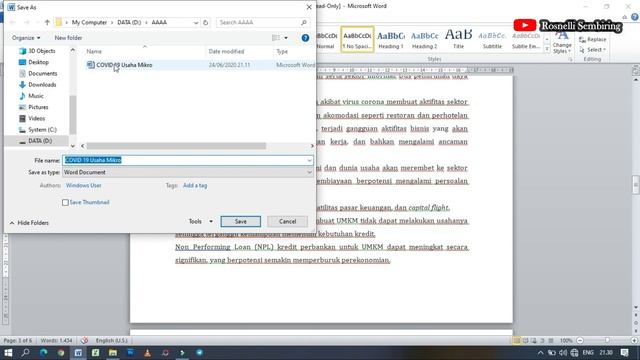Click the search magnifier in Save As dialog
The height and width of the screenshot is (360, 640).
[304, 22]
